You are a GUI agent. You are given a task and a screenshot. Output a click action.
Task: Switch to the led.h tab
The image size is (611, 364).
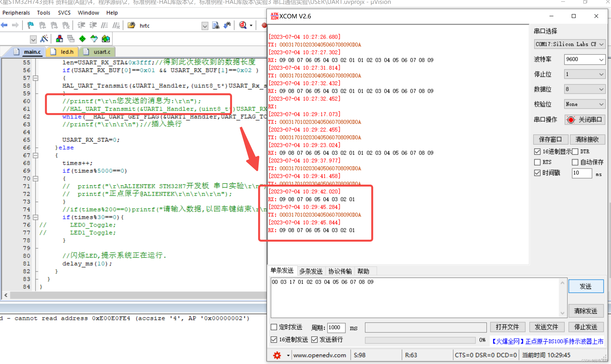[x=62, y=52]
